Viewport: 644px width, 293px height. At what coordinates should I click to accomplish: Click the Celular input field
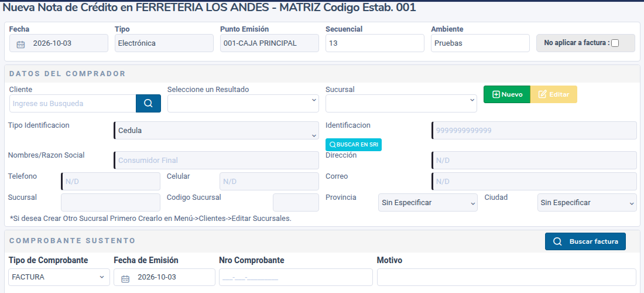coord(269,181)
